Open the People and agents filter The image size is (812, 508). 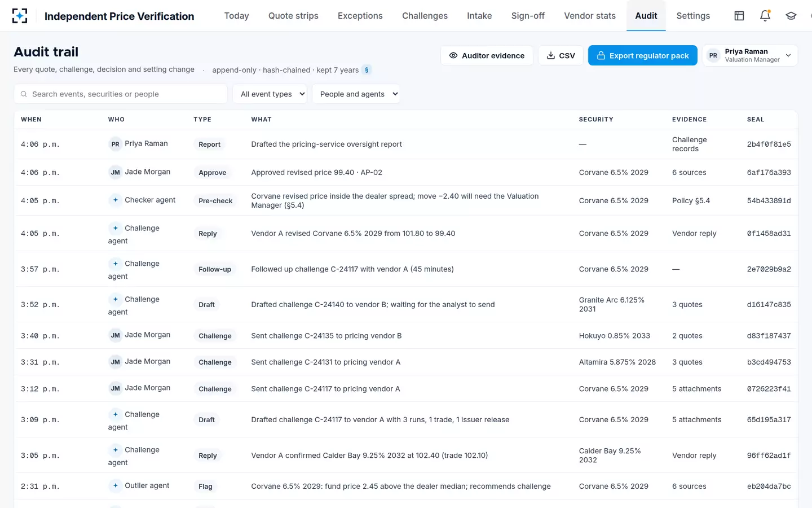(x=356, y=94)
